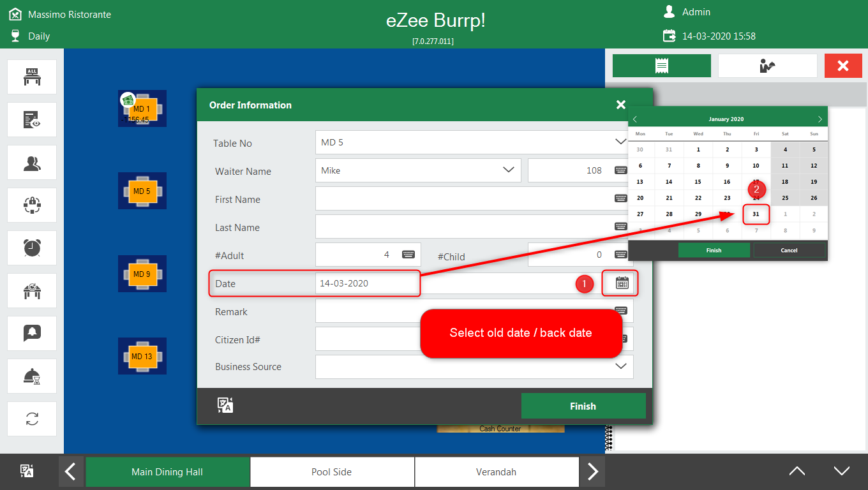Click the waiter serving icon button
The height and width of the screenshot is (490, 868).
[x=768, y=66]
